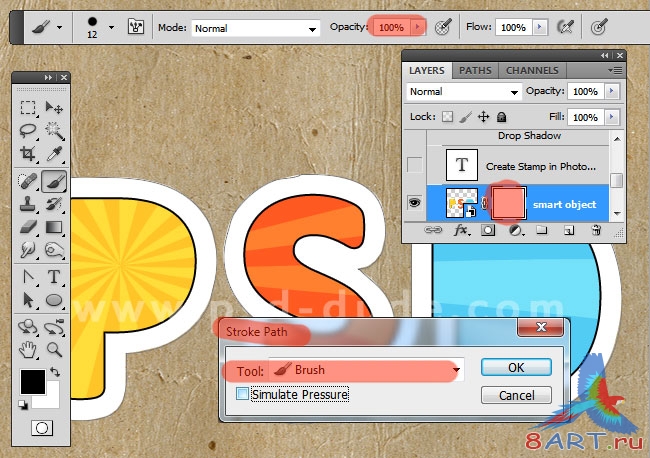Switch to the Channels tab
This screenshot has width=650, height=458.
532,70
